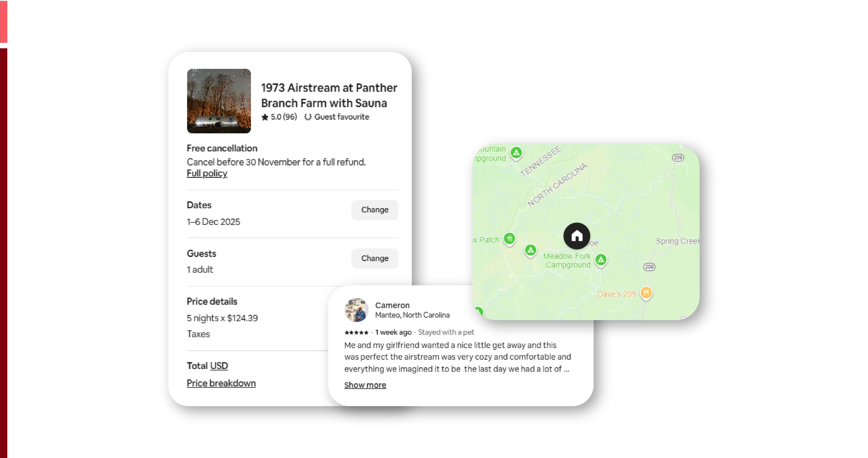Click the Airstream listing thumbnail photo
The image size is (868, 458).
coord(219,101)
